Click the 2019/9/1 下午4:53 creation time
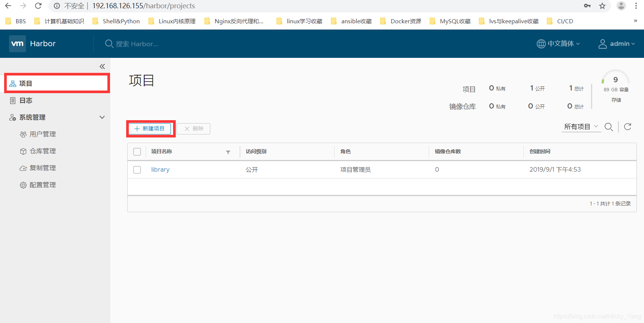The width and height of the screenshot is (644, 323). pyautogui.click(x=555, y=169)
